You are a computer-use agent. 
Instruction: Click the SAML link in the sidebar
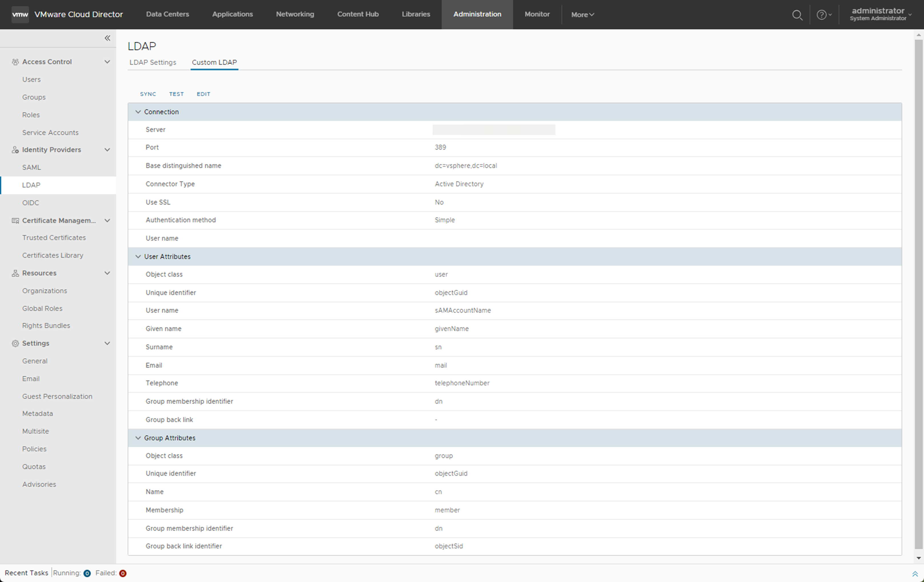click(x=31, y=167)
